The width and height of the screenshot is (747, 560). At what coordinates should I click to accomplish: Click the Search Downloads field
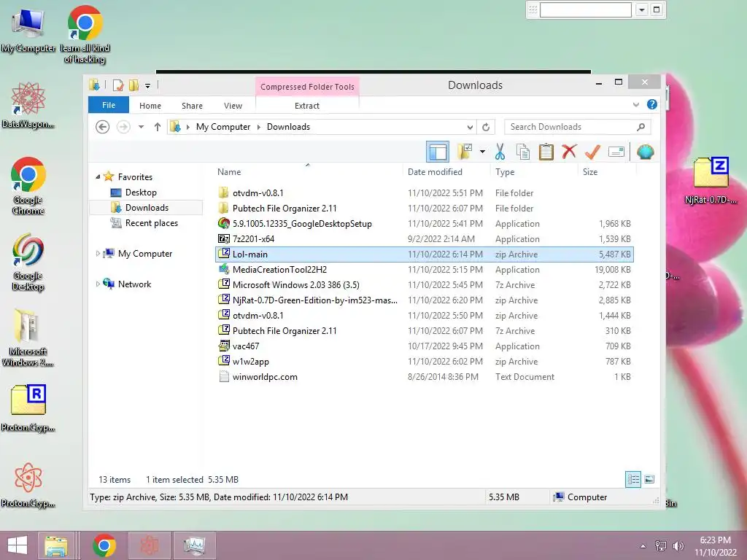pyautogui.click(x=578, y=127)
